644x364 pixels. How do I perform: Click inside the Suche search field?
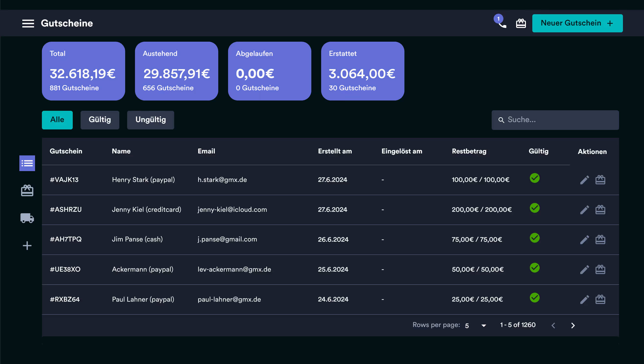pyautogui.click(x=555, y=120)
